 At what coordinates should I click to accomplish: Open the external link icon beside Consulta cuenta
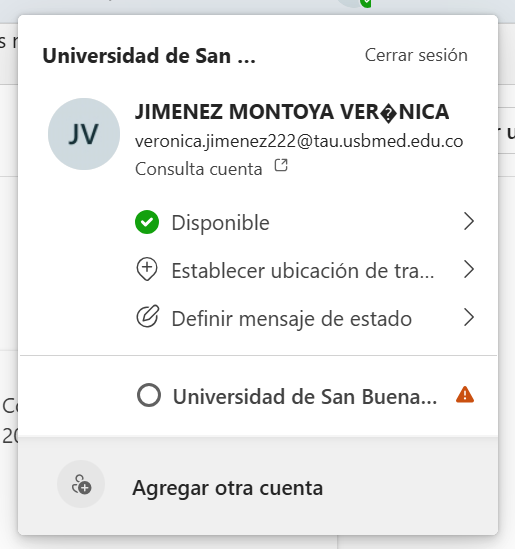coord(281,165)
